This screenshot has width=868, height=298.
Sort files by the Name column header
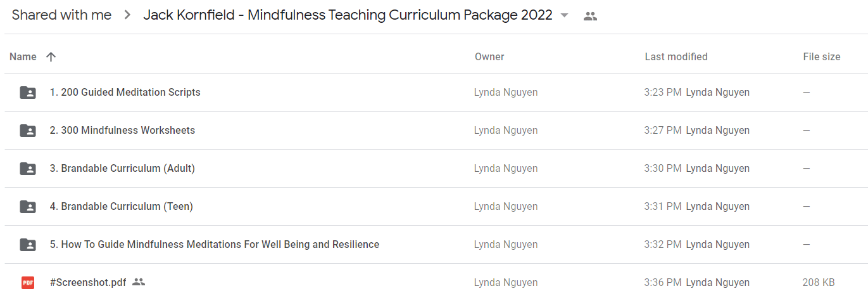pos(23,56)
